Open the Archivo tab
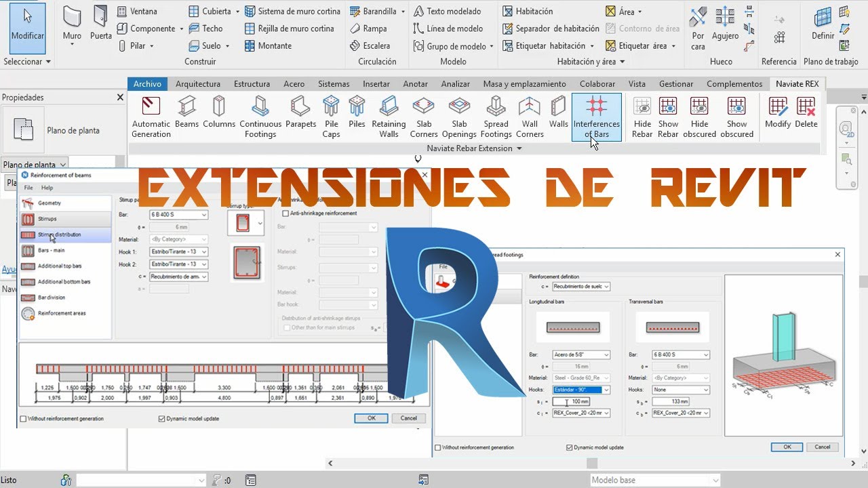 [x=147, y=84]
